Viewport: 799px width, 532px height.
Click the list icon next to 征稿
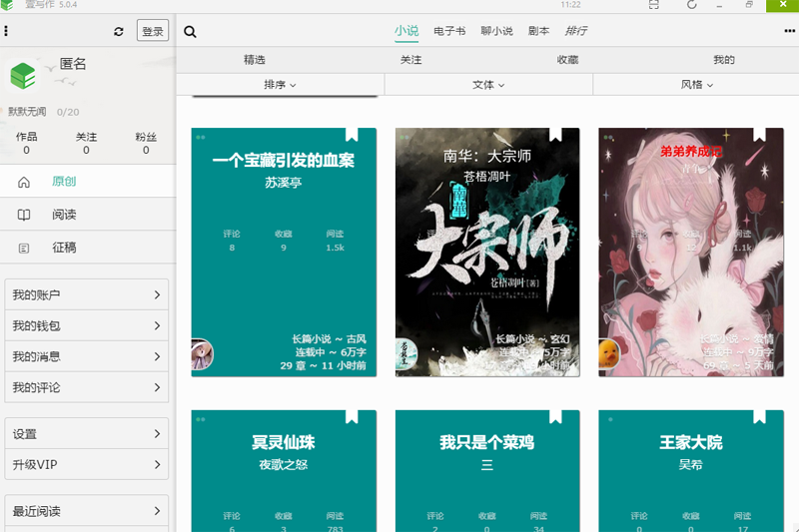point(24,248)
